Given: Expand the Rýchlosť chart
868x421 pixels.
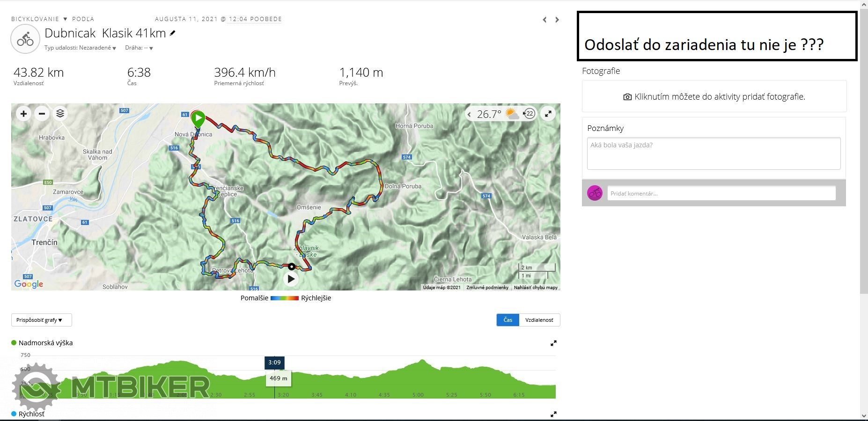Looking at the screenshot, I should point(553,414).
